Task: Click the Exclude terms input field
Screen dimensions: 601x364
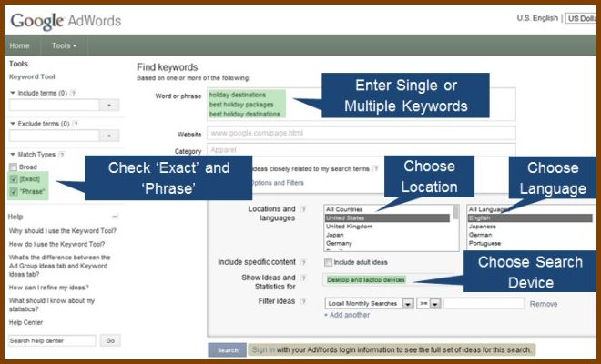Action: point(54,136)
